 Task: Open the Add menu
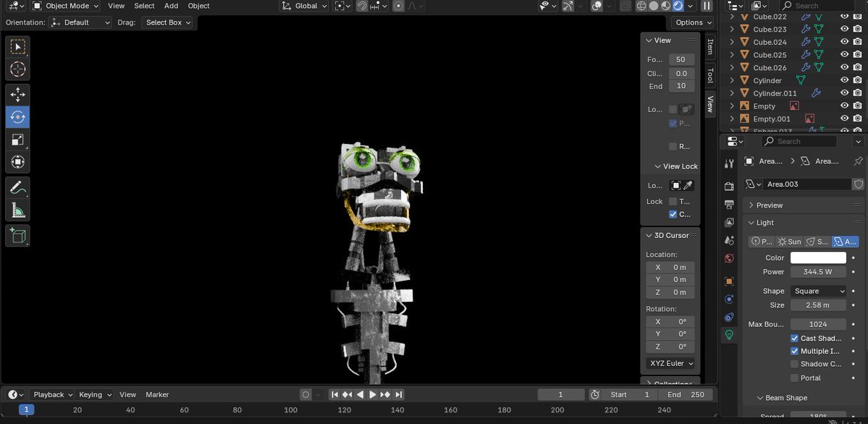click(x=171, y=6)
